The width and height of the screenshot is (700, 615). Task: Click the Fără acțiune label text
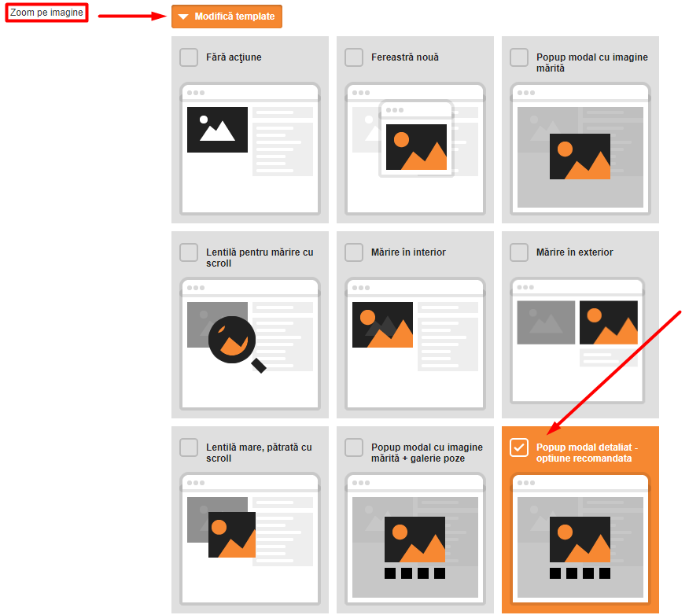[x=234, y=57]
